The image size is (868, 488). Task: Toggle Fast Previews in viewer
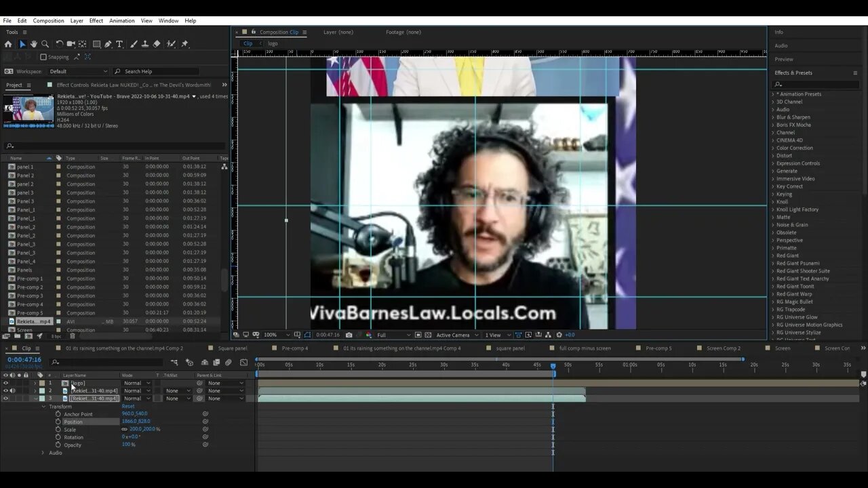[528, 335]
